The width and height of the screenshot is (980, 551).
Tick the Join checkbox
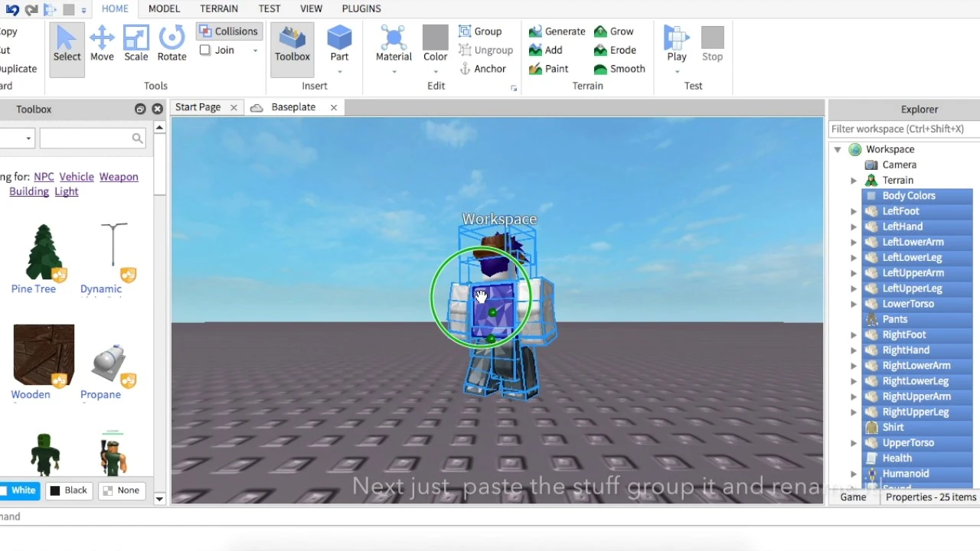[x=205, y=51]
